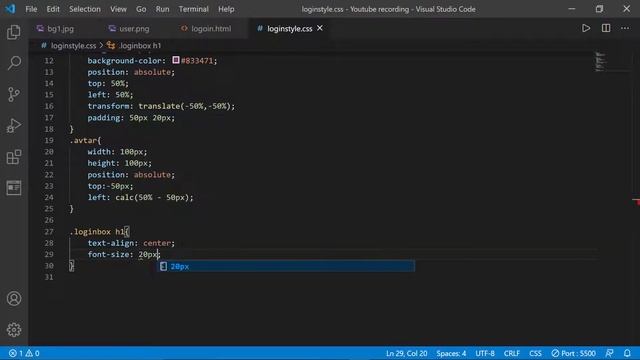Click the .loginbox h1 selector in code

click(97, 231)
